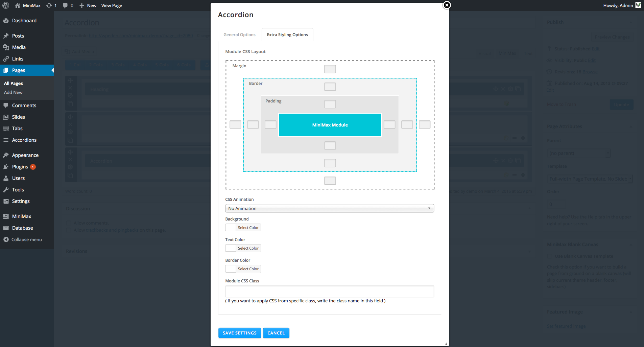This screenshot has width=644, height=347.
Task: Click Howdy, Admin account menu
Action: (x=618, y=5)
